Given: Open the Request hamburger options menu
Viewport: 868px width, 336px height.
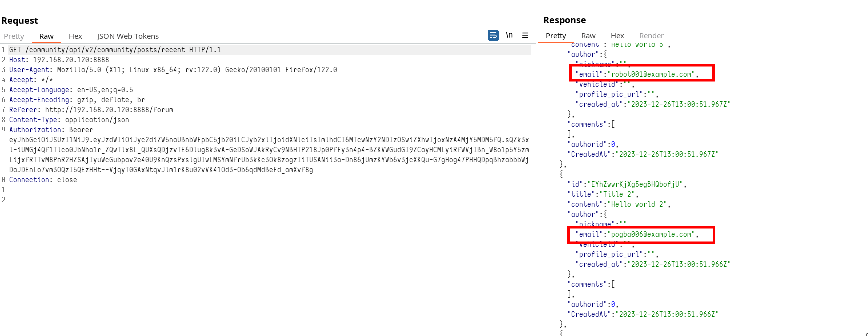Looking at the screenshot, I should [525, 35].
